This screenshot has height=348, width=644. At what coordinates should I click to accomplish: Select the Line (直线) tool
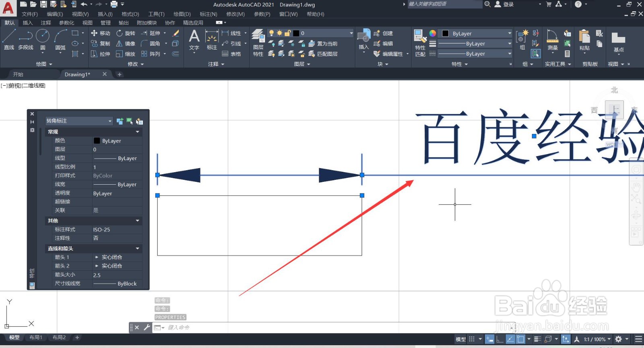click(9, 39)
